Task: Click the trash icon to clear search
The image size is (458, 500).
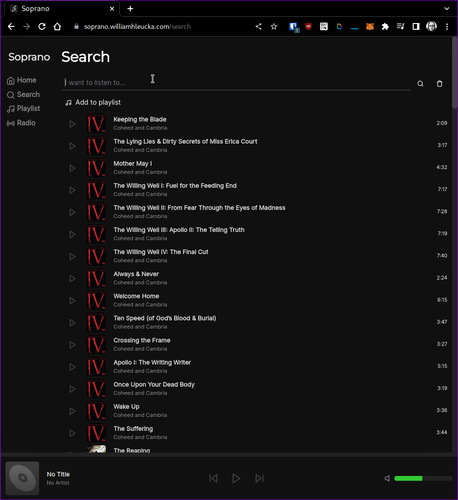Action: click(x=440, y=84)
